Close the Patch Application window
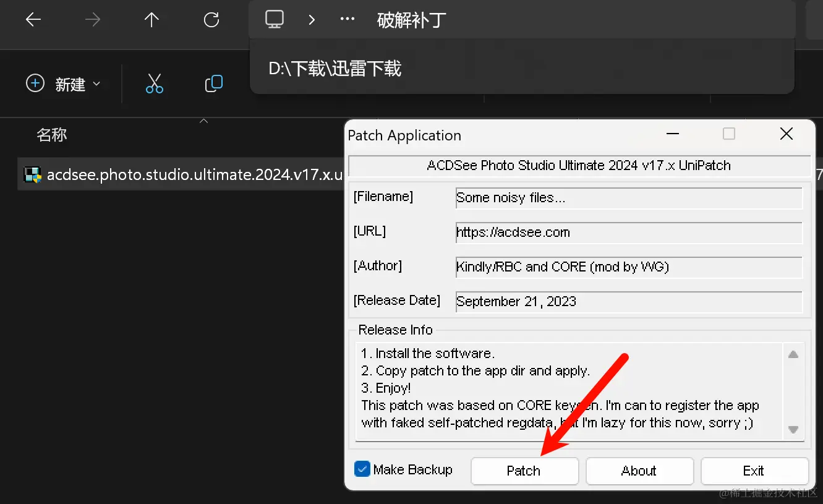The image size is (823, 504). coord(787,134)
